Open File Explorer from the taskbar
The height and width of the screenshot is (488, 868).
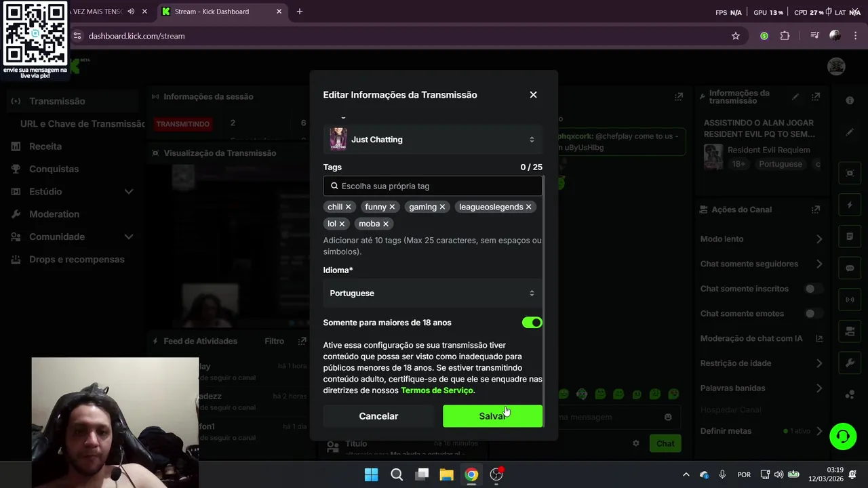coord(446,474)
